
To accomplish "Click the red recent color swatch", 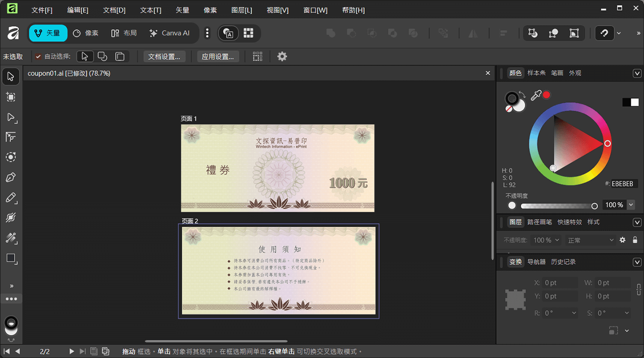I will point(546,95).
